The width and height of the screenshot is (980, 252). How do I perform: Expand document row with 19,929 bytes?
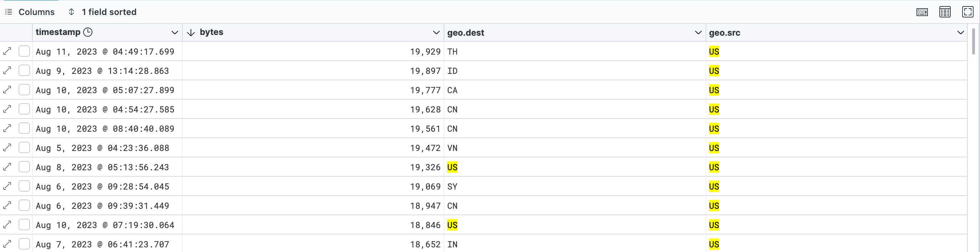[7, 51]
